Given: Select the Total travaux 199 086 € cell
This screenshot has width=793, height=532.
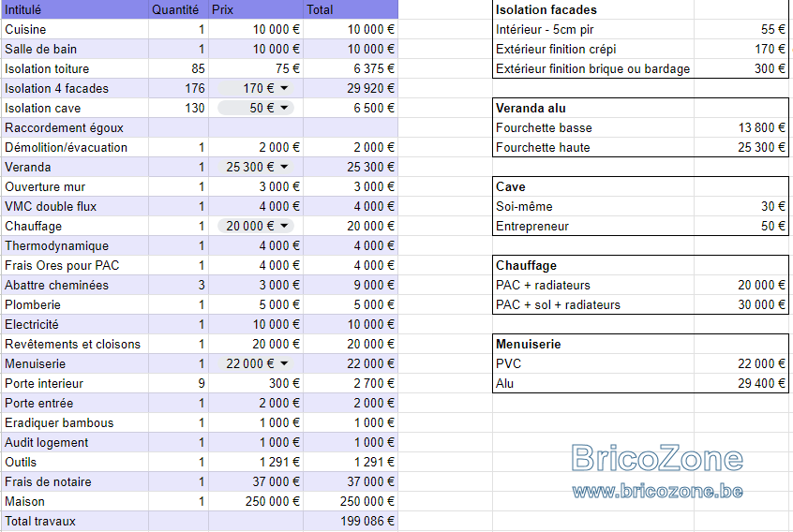Looking at the screenshot, I should (351, 522).
